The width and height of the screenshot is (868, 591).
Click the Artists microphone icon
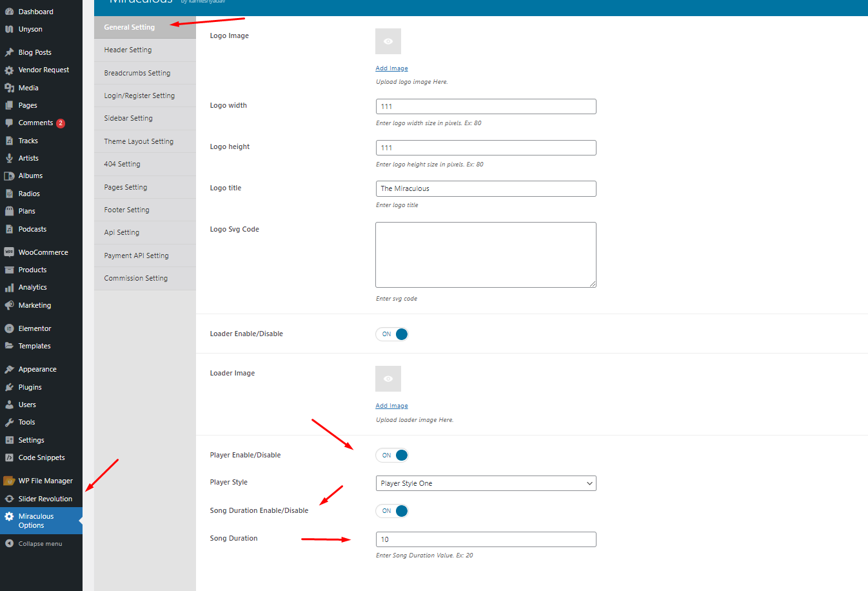(x=9, y=158)
